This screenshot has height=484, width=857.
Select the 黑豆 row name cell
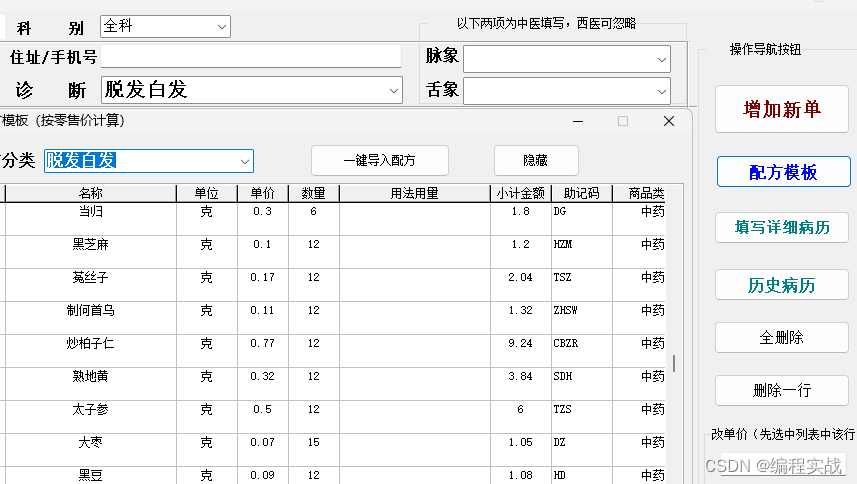click(x=91, y=475)
